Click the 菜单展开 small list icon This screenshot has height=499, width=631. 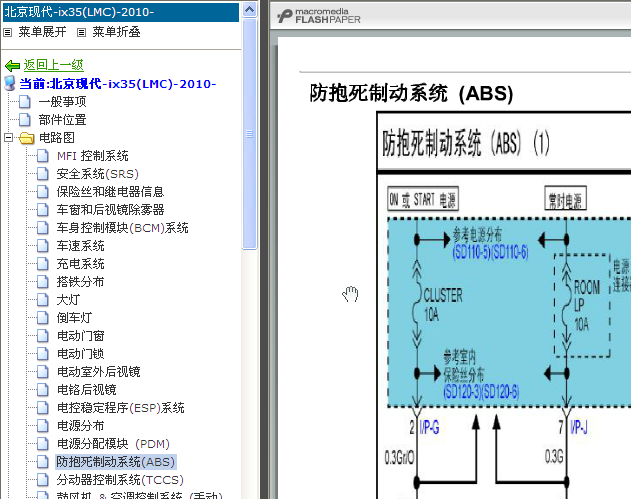8,33
